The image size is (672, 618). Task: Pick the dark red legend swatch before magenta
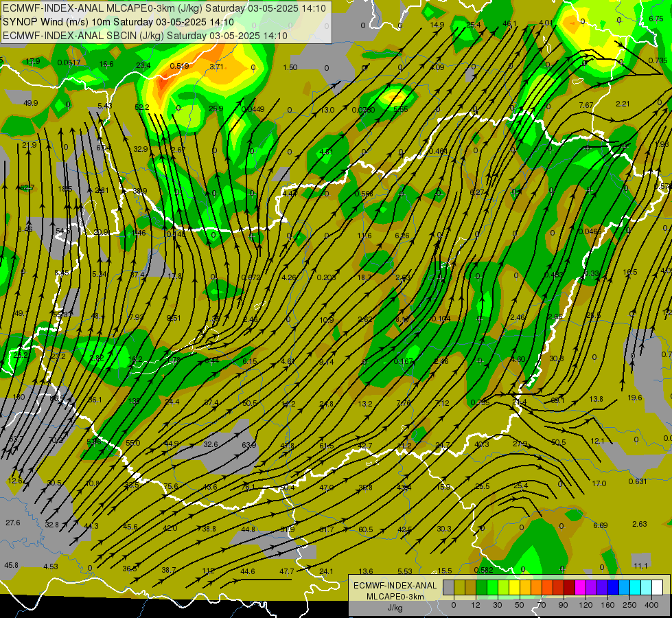coord(569,587)
